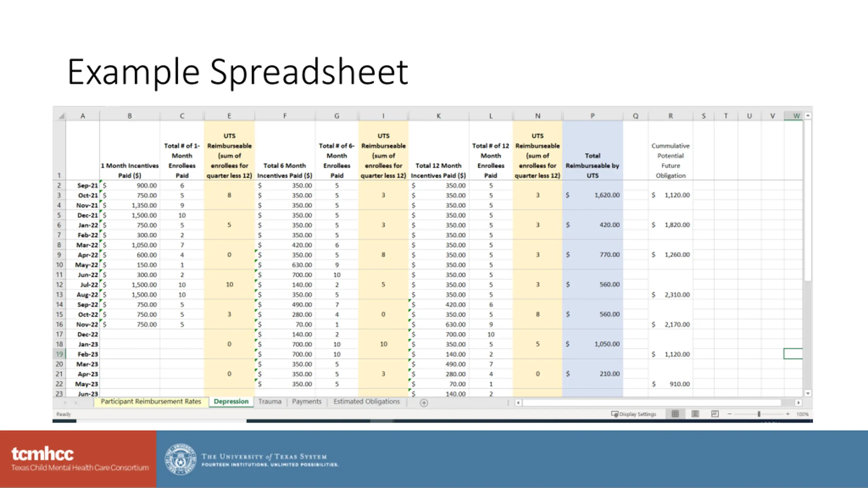Viewport: 868px width, 488px height.
Task: Click previous sheet navigation arrow
Action: pyautogui.click(x=65, y=403)
